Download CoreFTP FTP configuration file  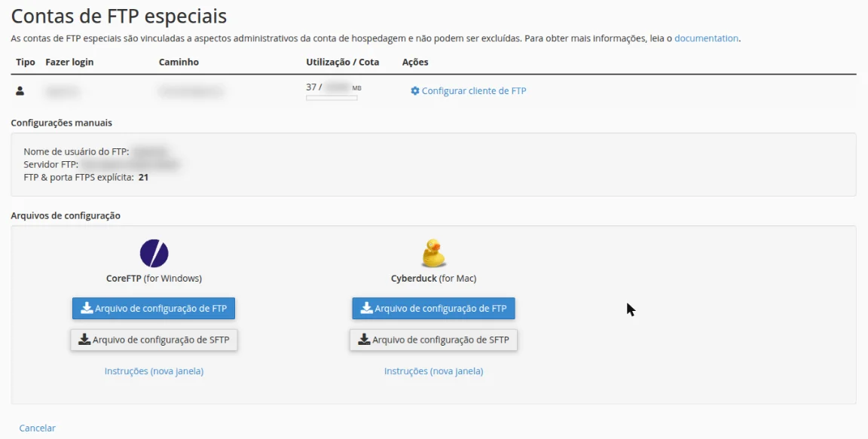coord(154,309)
